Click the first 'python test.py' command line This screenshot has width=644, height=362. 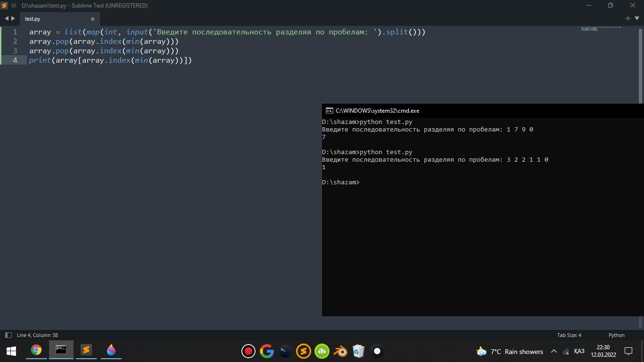coord(367,122)
